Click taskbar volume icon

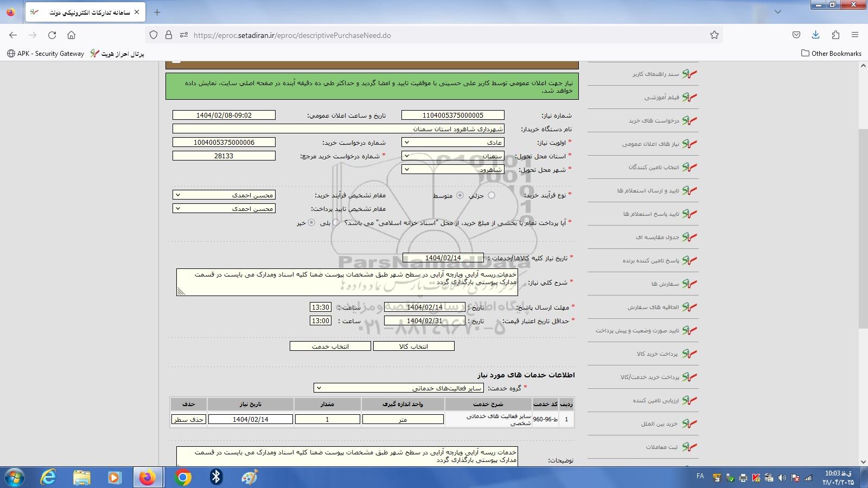pyautogui.click(x=782, y=478)
